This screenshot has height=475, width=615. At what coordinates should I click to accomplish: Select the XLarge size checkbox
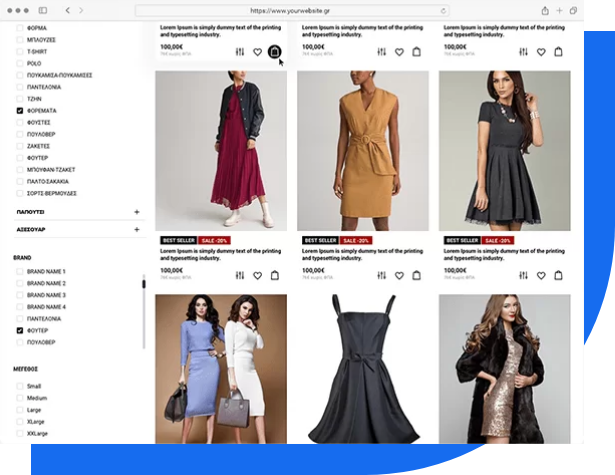(x=20, y=421)
